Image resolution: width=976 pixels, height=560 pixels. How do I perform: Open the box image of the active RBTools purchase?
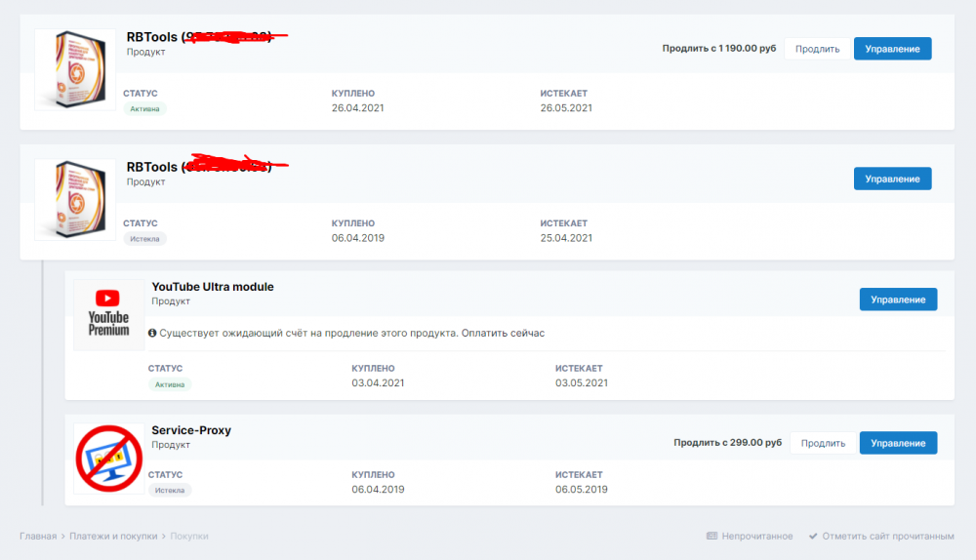click(75, 69)
